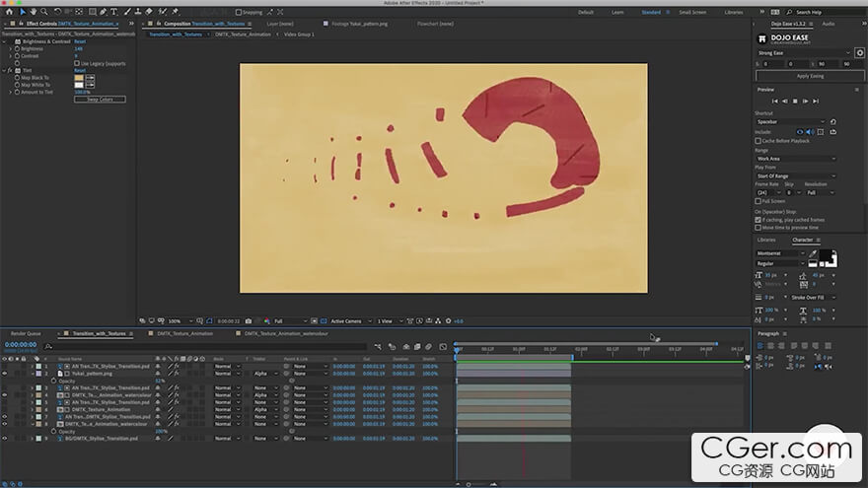
Task: Click the Swap Colors button
Action: 100,100
